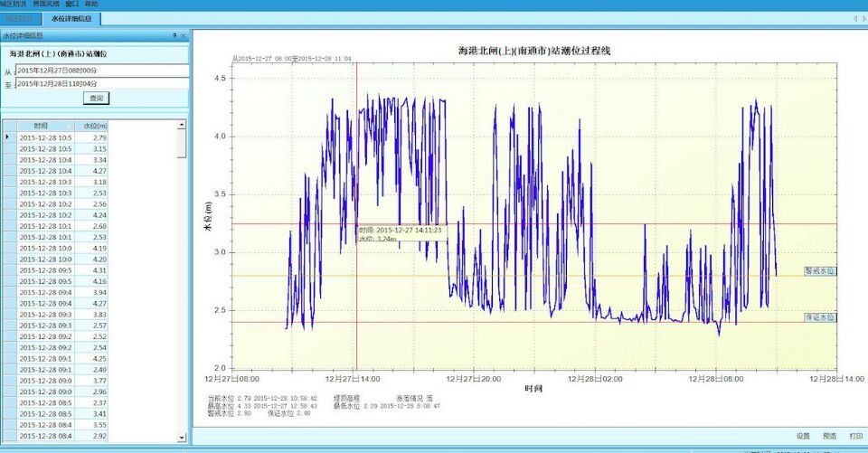The image size is (868, 453).
Task: Select the table cell with water level 4.20
Action: 91,260
